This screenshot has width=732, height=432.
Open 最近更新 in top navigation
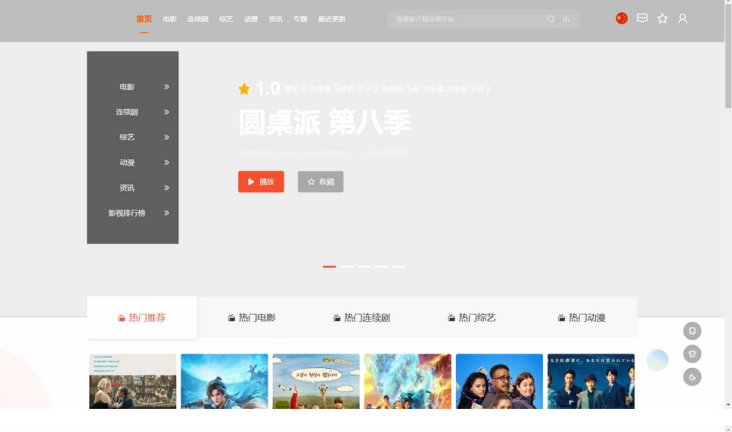(x=332, y=19)
